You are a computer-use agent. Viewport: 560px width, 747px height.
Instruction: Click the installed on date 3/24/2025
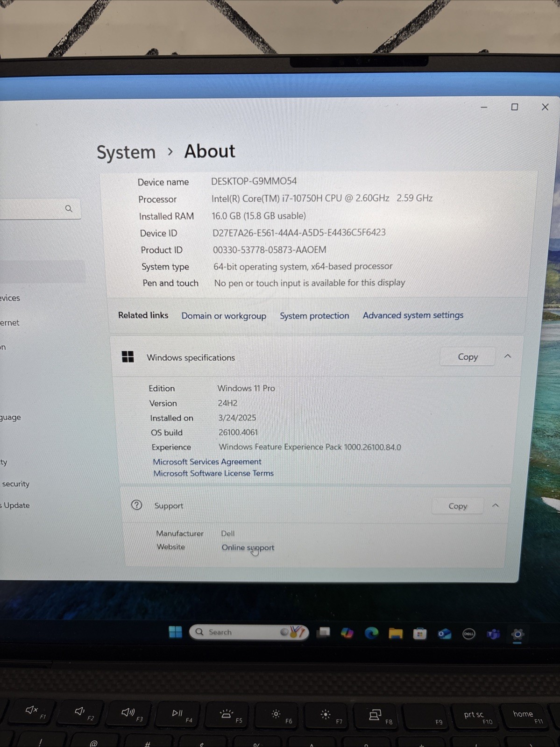click(x=237, y=418)
